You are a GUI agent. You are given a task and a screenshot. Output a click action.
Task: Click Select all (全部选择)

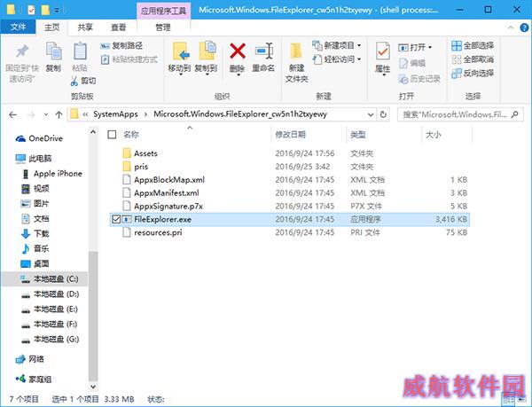coord(473,45)
